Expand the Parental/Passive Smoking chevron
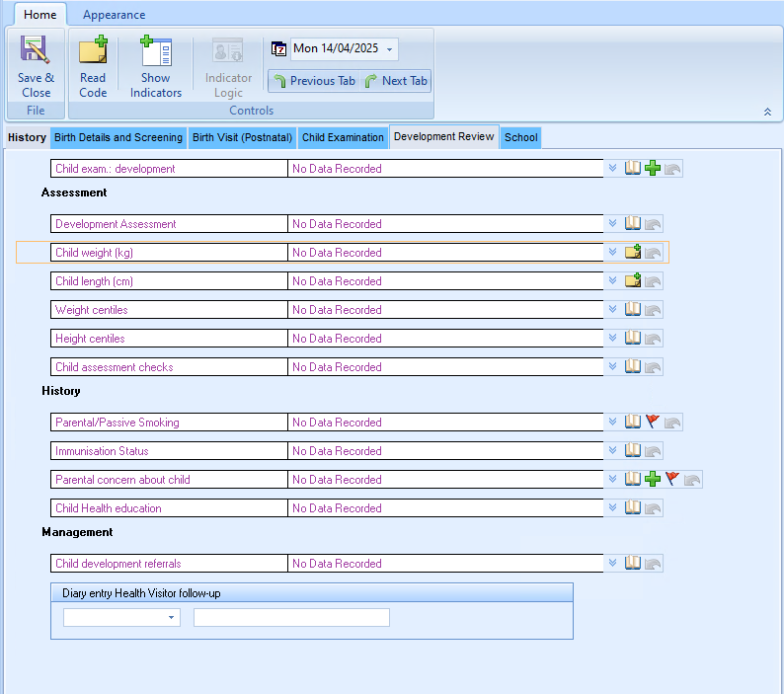The image size is (784, 694). pyautogui.click(x=612, y=422)
